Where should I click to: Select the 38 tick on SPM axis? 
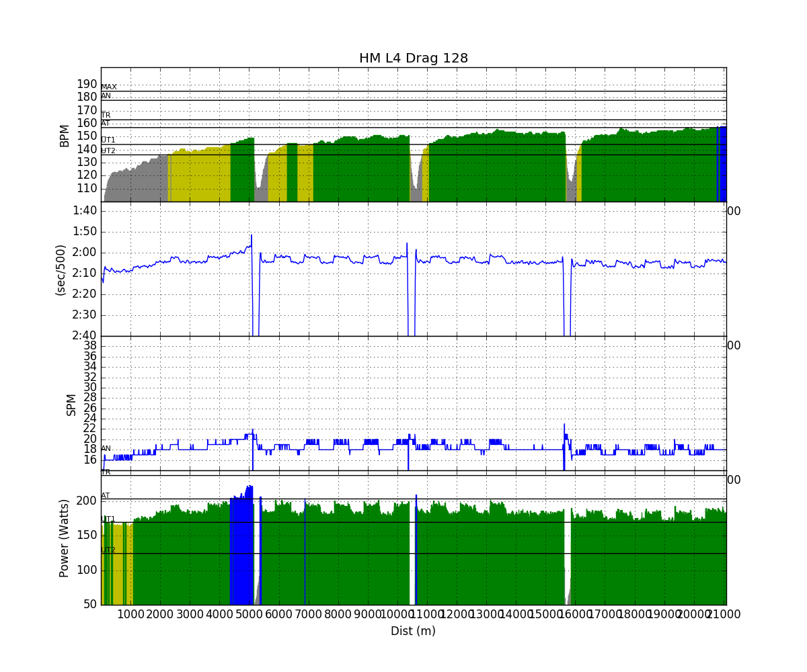click(89, 345)
